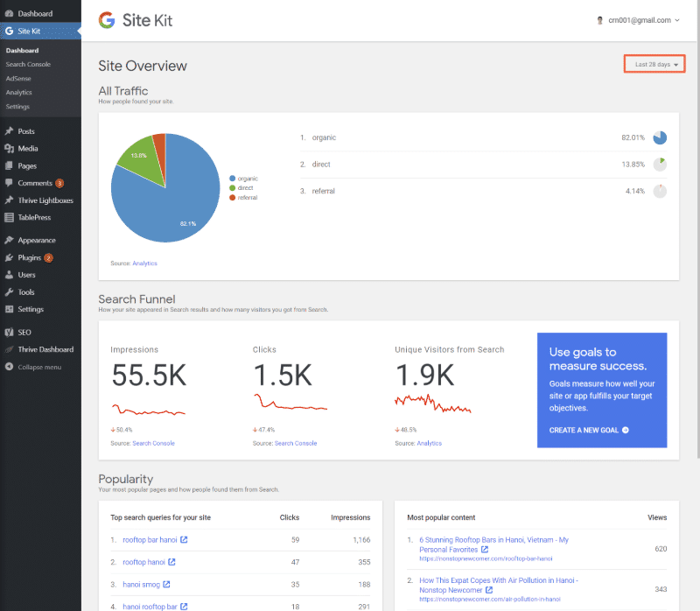Select the Posts pushpin icon in the sidebar
The width and height of the screenshot is (700, 611).
click(x=9, y=130)
